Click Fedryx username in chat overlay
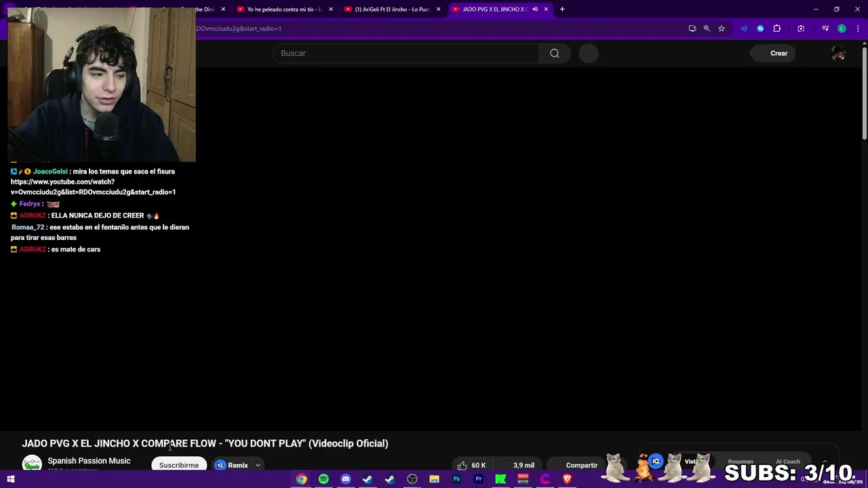 click(x=30, y=204)
